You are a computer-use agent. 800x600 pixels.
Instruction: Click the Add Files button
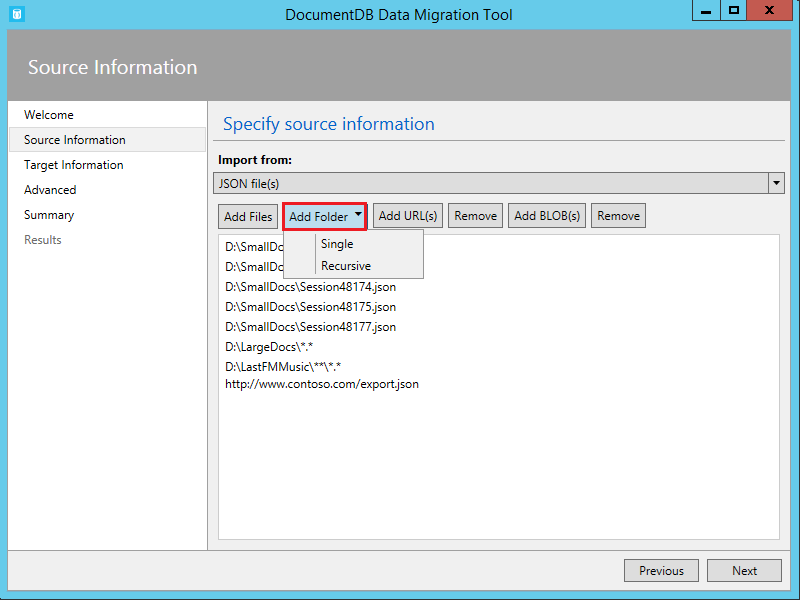coord(248,216)
